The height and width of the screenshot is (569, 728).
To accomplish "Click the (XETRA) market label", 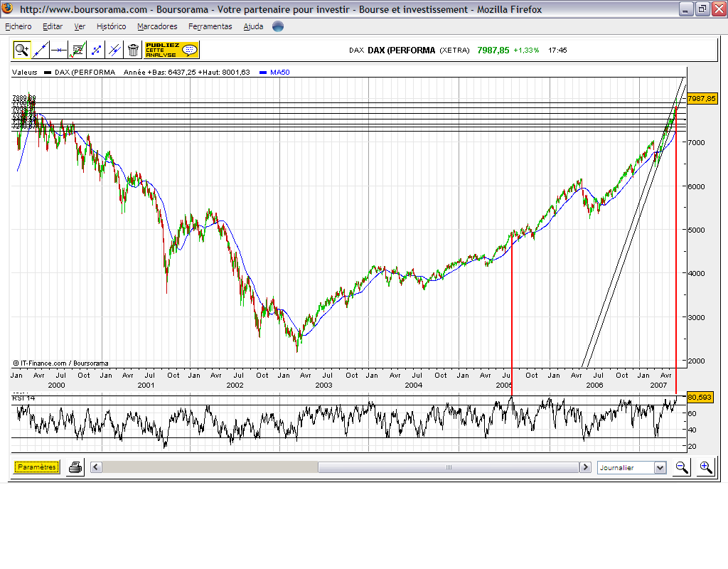I will click(454, 50).
